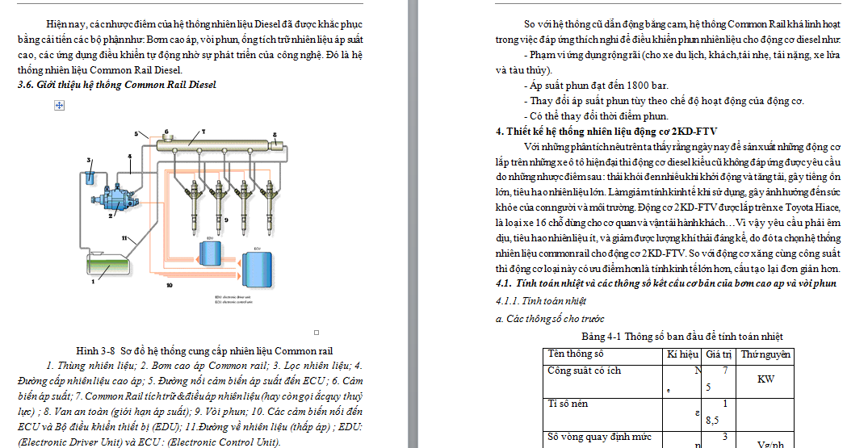Click the sizing handle below the Common Rail diagram
Viewport: 868px width, 448px height.
pos(317,333)
